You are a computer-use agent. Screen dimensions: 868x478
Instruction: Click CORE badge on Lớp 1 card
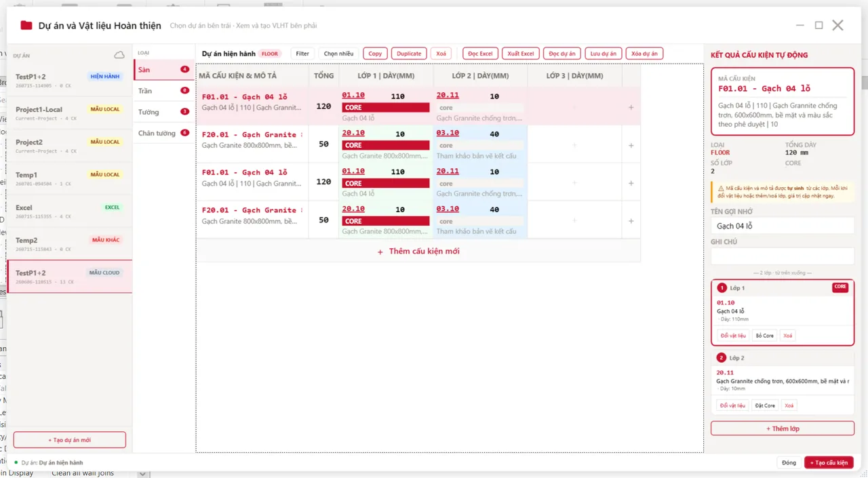840,287
